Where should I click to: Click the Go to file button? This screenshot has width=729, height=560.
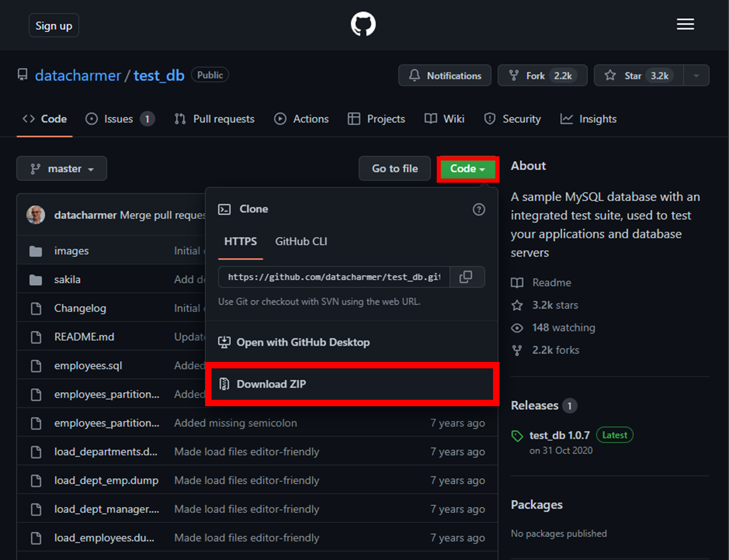tap(395, 169)
